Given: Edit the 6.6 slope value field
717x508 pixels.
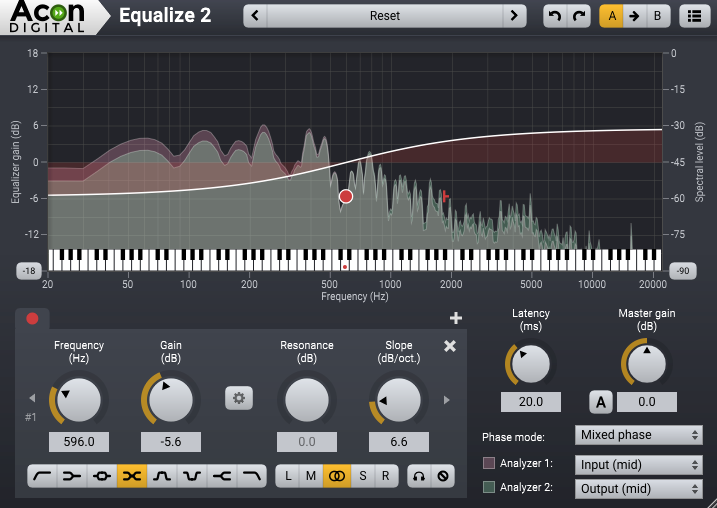Looking at the screenshot, I should [399, 442].
